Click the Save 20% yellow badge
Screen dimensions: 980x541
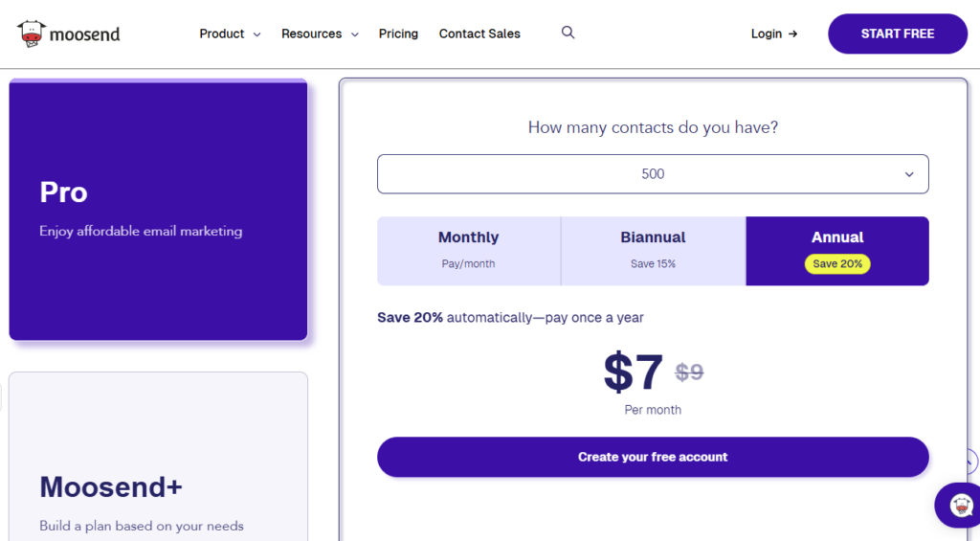(x=836, y=264)
